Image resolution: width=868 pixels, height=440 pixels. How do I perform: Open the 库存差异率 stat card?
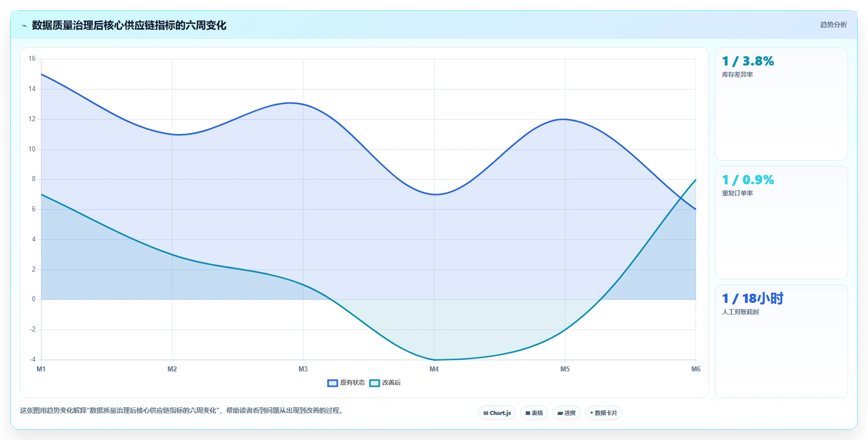[782, 104]
